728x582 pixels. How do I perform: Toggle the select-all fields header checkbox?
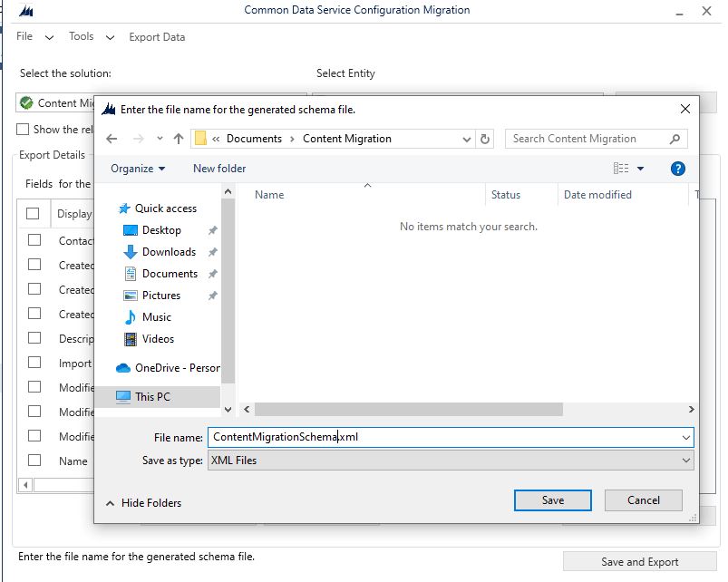[x=33, y=214]
